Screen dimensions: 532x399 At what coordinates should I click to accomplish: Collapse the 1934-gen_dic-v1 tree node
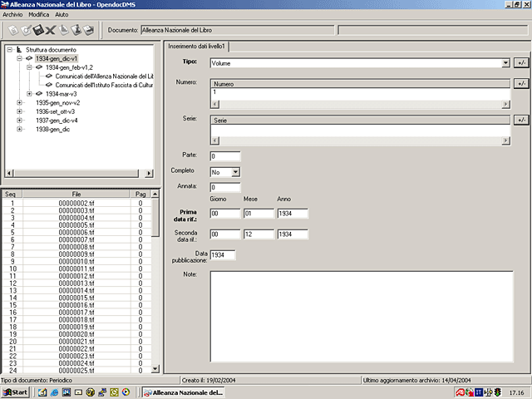pos(19,58)
